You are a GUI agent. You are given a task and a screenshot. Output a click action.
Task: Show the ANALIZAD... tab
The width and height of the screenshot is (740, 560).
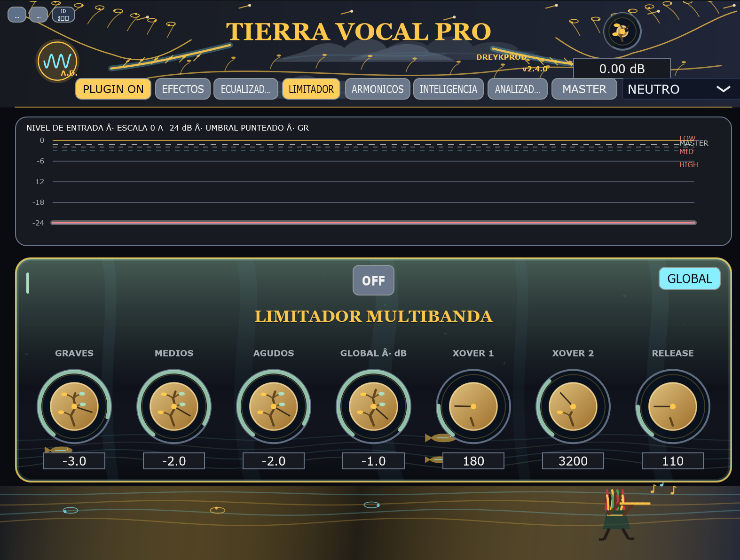click(x=518, y=89)
